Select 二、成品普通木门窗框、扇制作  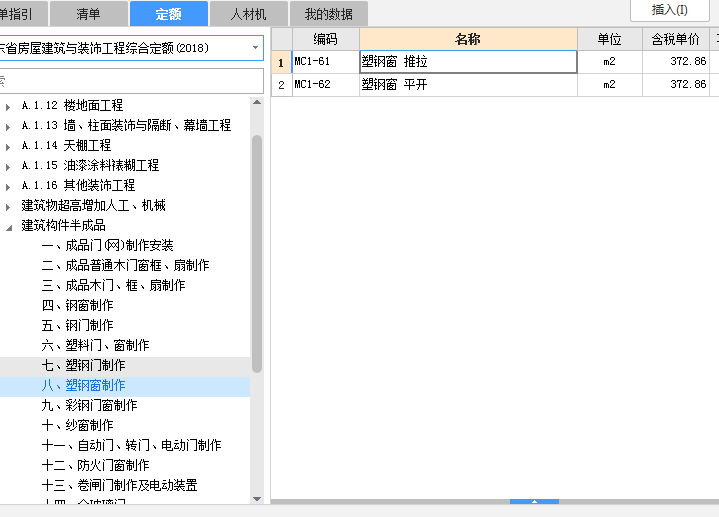pos(125,265)
